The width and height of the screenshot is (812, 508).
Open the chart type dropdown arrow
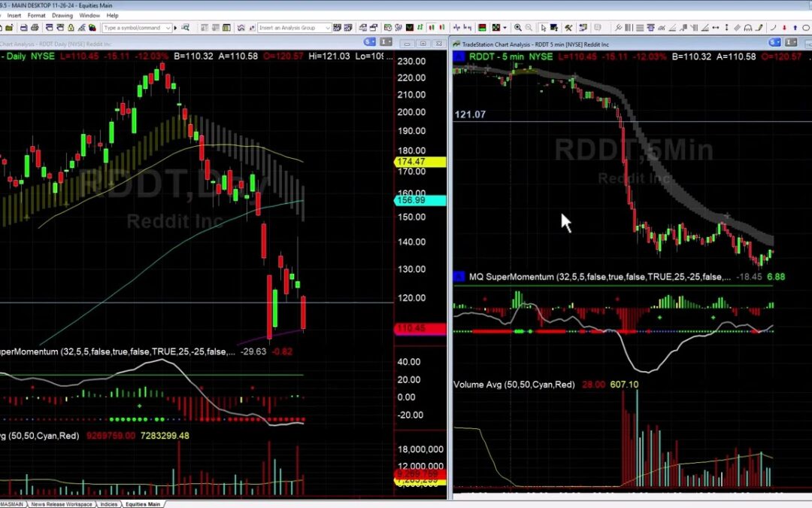[504, 27]
